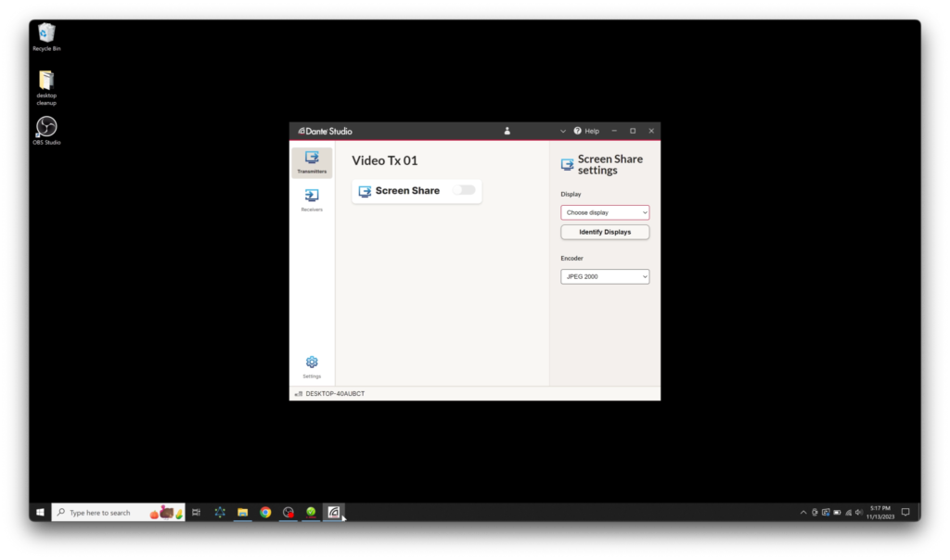Switch to the Receivers section
950x560 pixels.
coord(312,200)
